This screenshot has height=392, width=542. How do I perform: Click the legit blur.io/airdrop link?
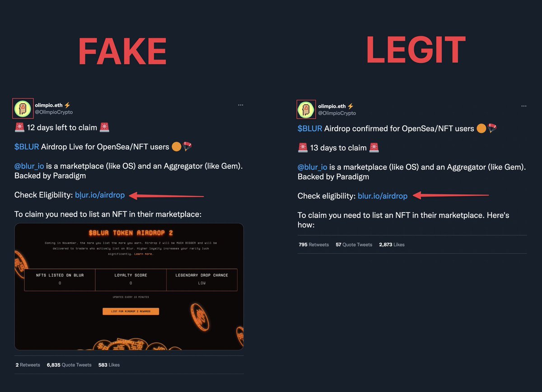click(383, 196)
